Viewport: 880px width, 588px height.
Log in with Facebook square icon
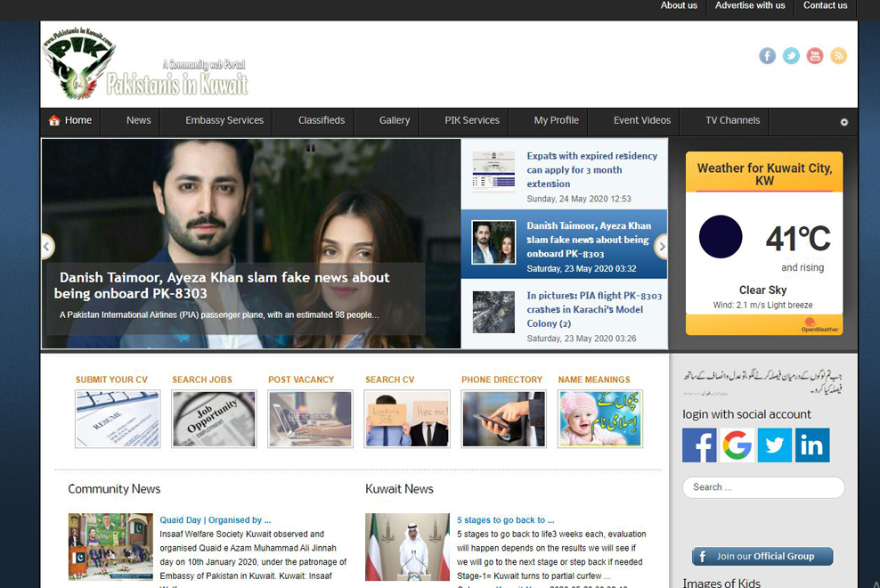coord(699,445)
